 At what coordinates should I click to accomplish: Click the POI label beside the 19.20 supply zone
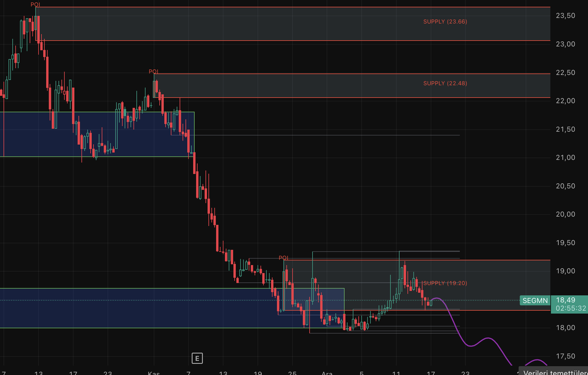pos(284,258)
